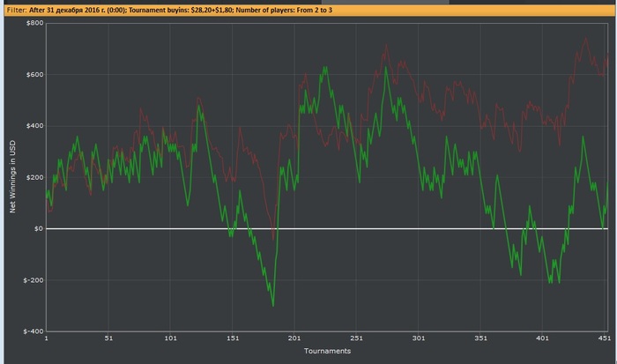
Task: Click the green line's lowest point near -$300
Action: point(273,305)
